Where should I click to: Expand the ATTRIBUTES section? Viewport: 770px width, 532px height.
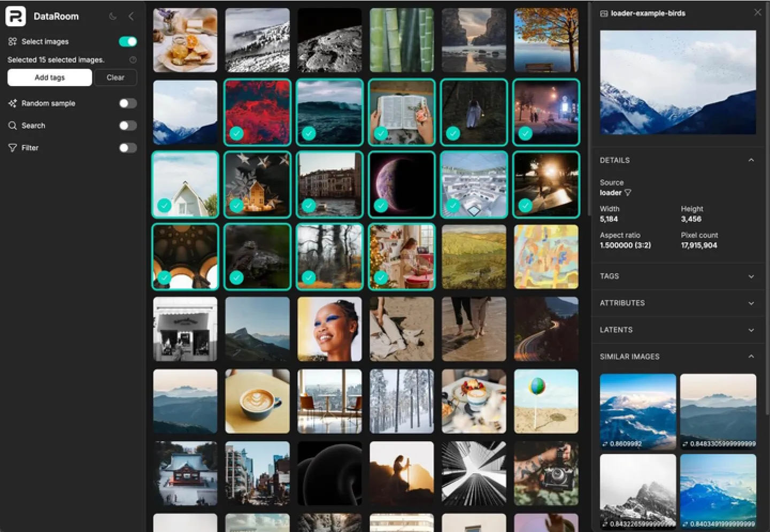751,303
